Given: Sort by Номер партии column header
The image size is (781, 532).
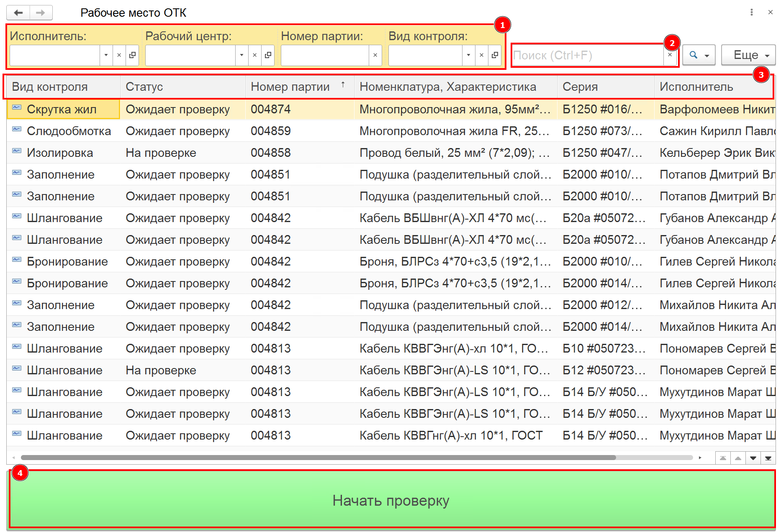Looking at the screenshot, I should coord(300,87).
